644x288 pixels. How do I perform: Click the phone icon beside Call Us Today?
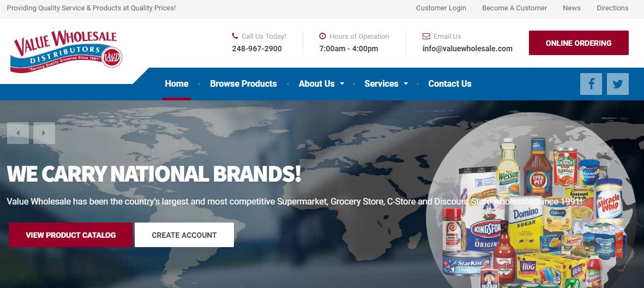235,36
